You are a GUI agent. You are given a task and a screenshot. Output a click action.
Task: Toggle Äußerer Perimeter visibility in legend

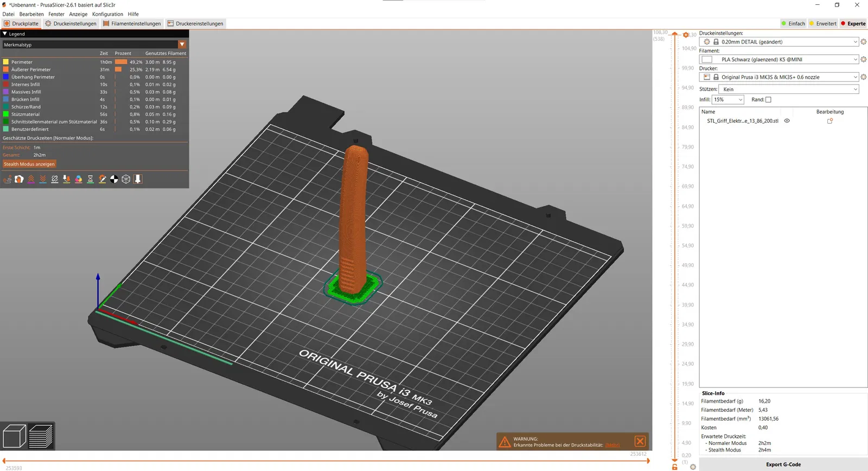tap(94, 69)
